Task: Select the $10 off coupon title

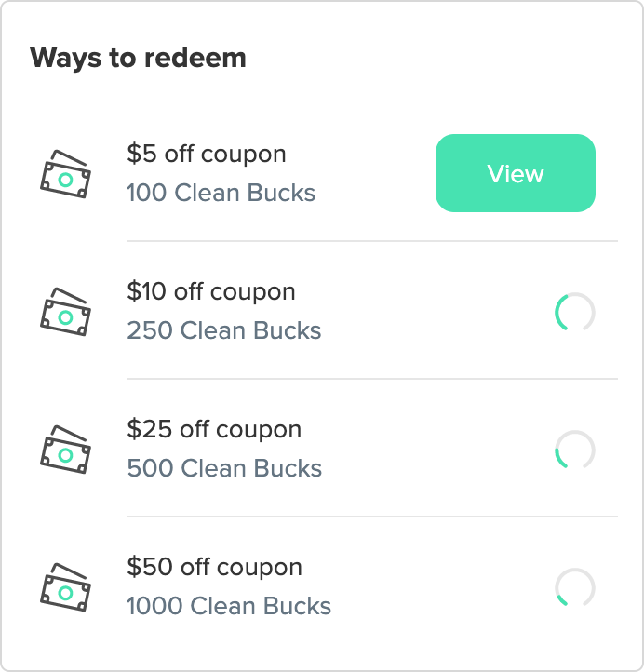Action: coord(211,291)
